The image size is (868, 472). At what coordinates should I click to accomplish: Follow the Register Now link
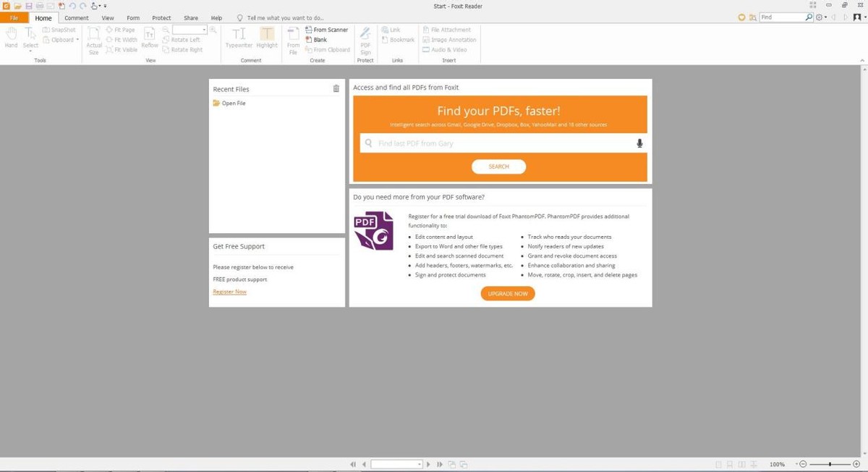229,292
